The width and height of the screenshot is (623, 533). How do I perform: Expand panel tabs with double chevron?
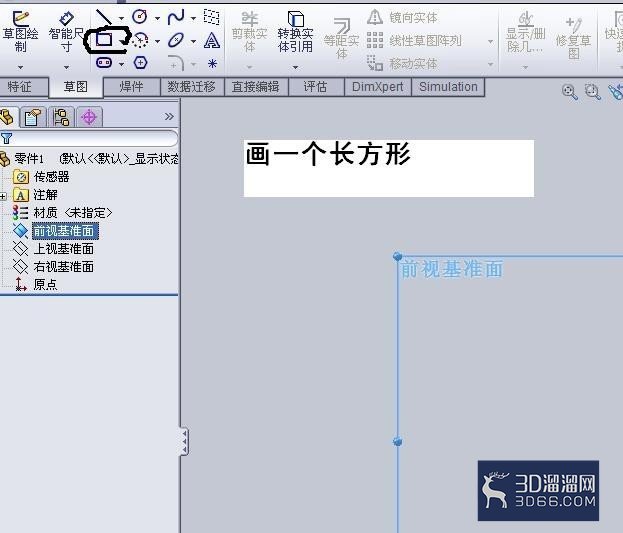coord(169,116)
